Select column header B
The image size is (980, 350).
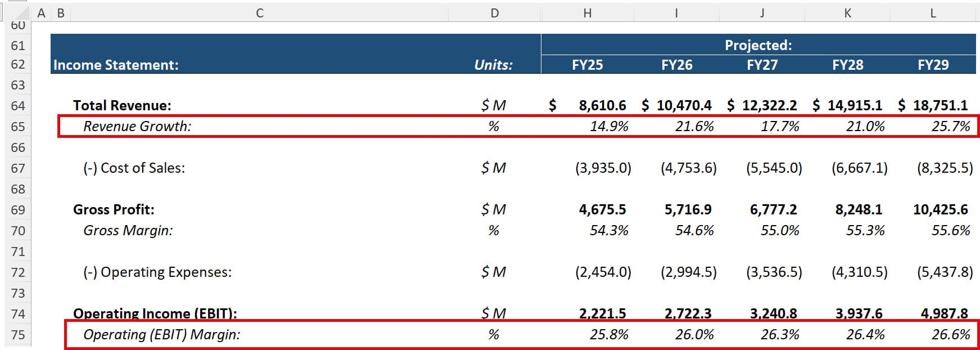point(61,13)
